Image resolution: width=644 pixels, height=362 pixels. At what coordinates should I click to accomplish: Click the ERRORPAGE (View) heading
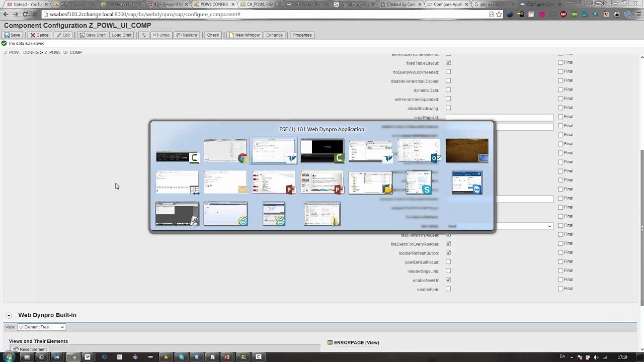tap(356, 342)
